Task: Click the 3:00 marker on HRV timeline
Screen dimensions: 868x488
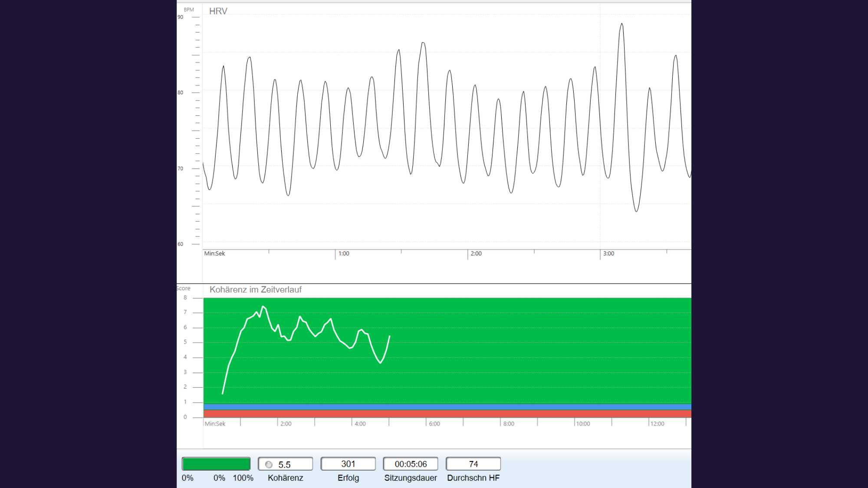Action: (x=608, y=253)
